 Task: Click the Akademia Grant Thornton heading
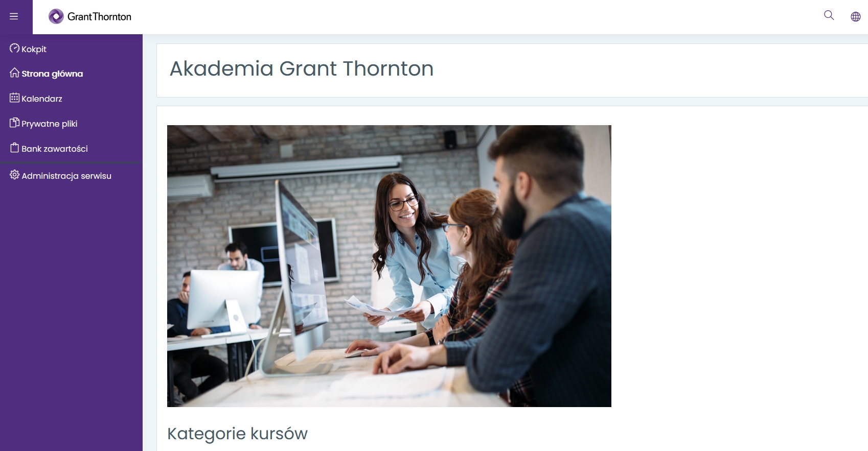[302, 68]
